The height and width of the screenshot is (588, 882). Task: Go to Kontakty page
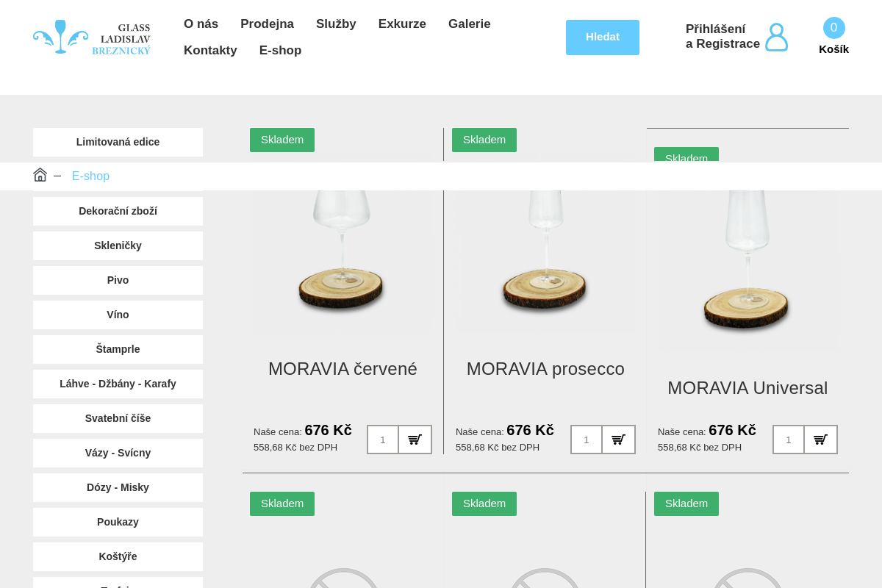pos(210,50)
